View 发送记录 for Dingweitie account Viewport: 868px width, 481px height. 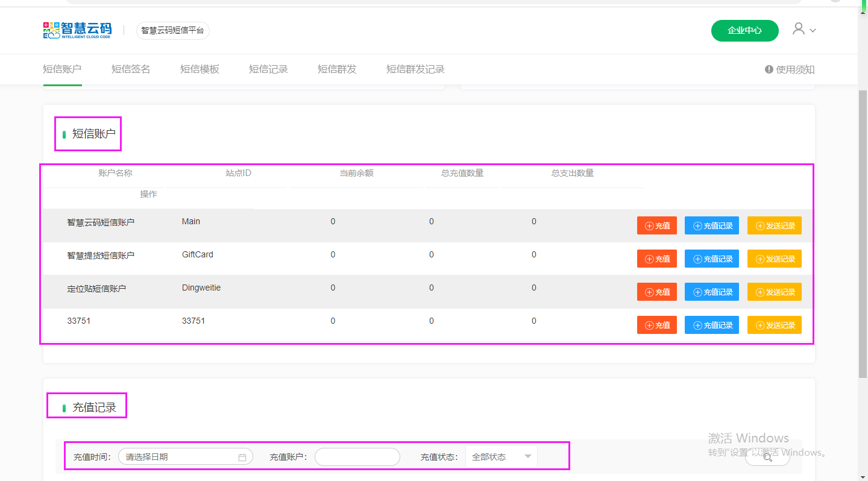coord(774,292)
